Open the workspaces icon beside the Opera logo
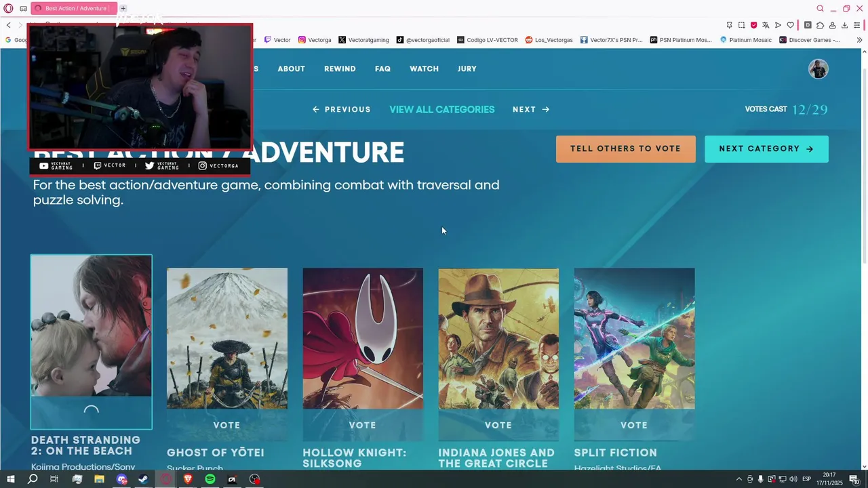This screenshot has height=488, width=868. pyautogui.click(x=23, y=9)
